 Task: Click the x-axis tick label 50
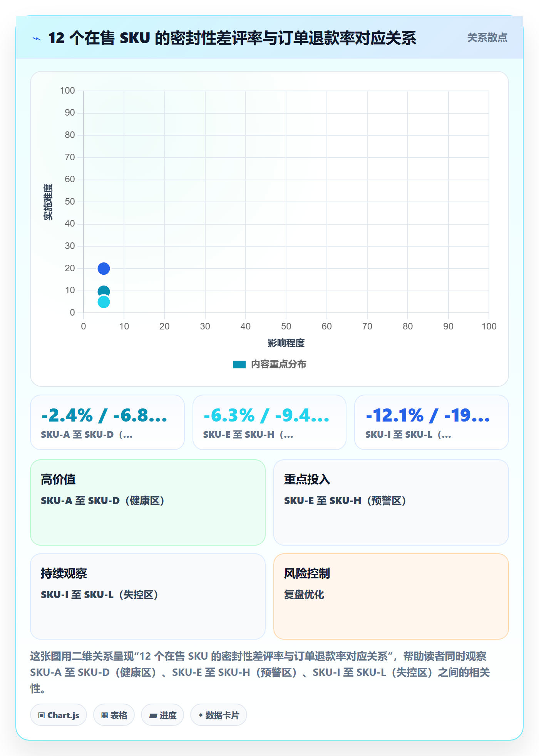[286, 326]
